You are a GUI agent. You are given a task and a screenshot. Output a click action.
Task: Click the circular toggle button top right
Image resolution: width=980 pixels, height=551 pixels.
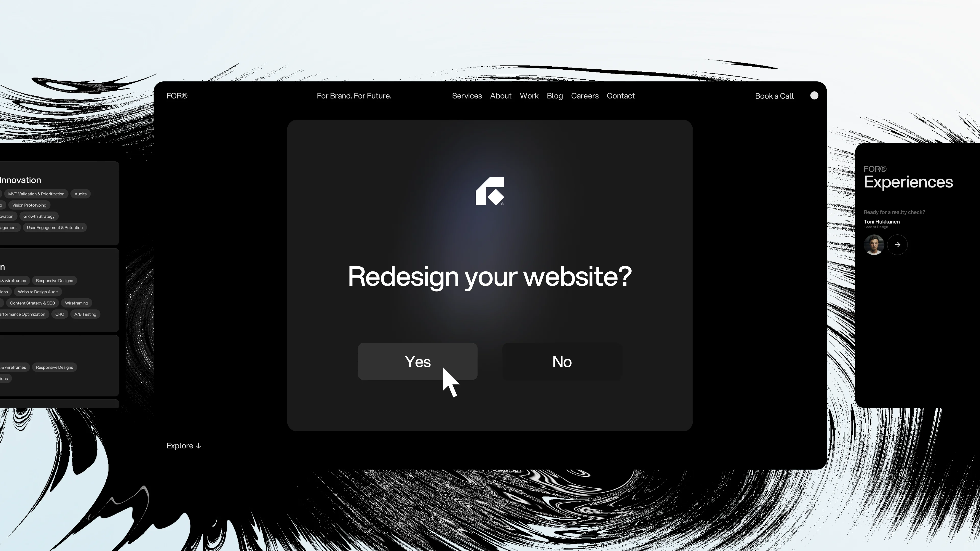click(x=814, y=96)
